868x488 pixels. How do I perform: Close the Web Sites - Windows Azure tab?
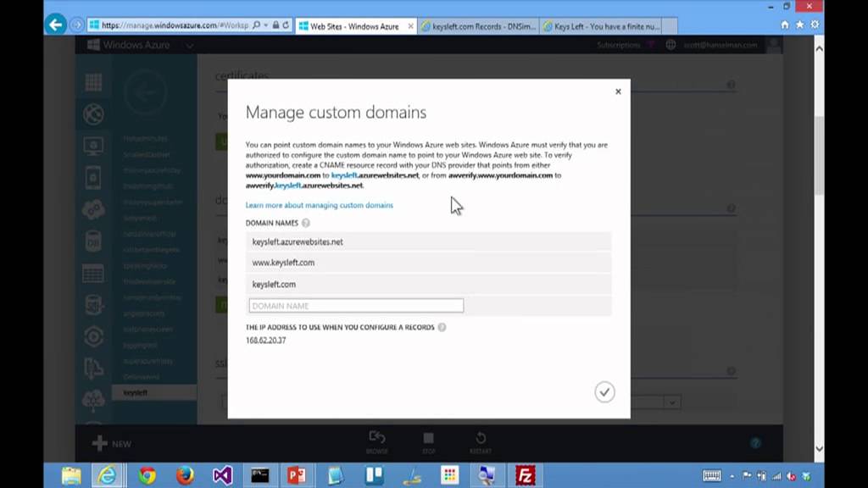(411, 26)
